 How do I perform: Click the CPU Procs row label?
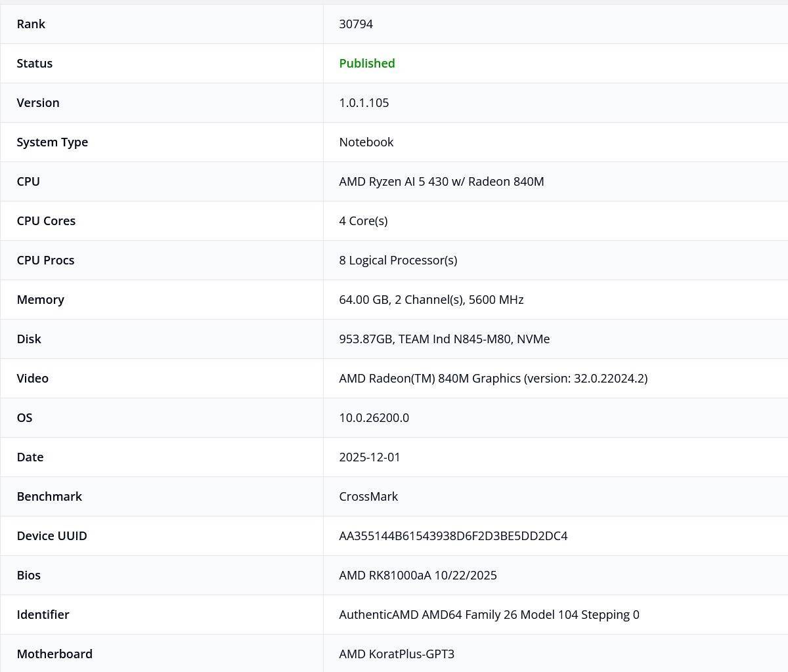click(x=45, y=261)
